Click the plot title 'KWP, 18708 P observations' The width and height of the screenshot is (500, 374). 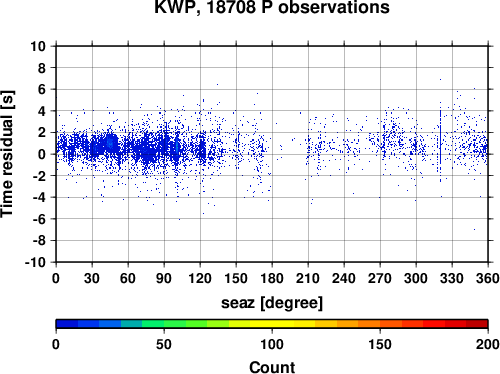tap(272, 7)
